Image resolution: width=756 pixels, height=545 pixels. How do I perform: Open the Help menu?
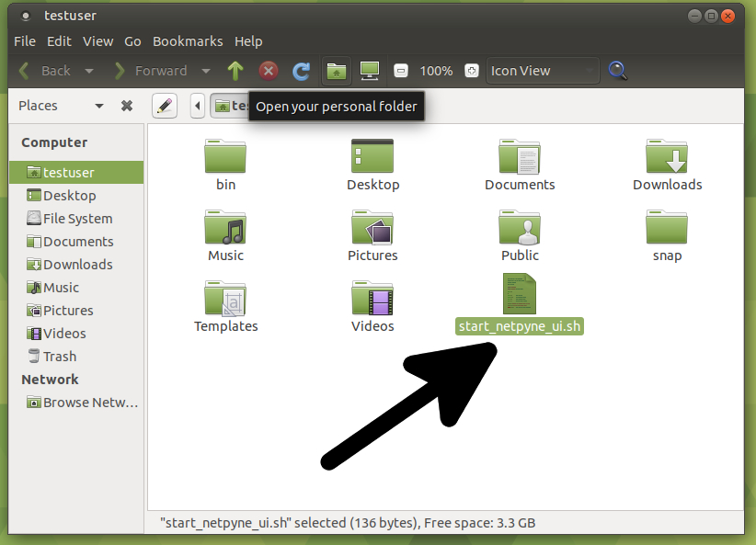coord(248,41)
